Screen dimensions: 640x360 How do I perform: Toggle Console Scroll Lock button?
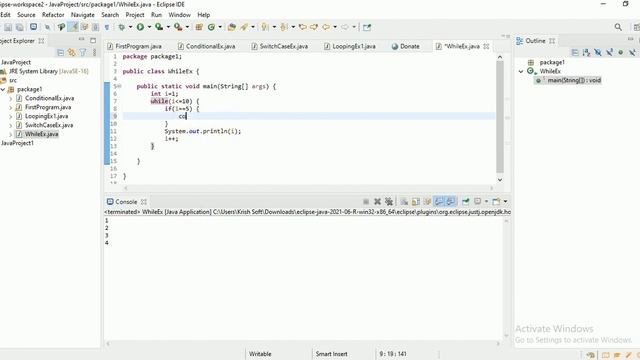pyautogui.click(x=416, y=202)
